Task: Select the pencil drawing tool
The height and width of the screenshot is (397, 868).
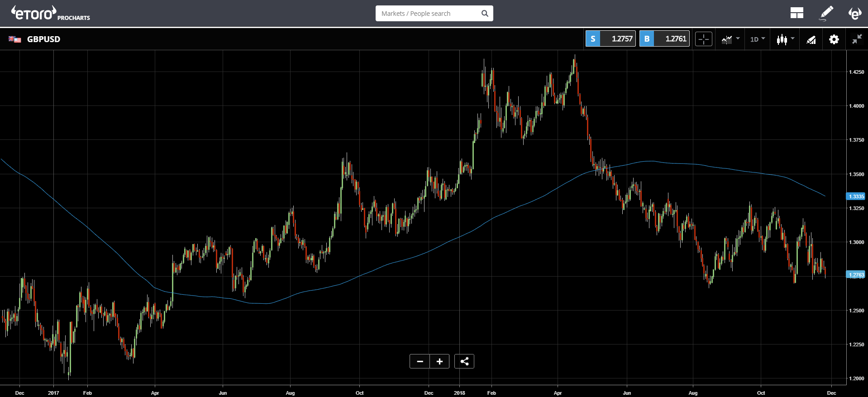Action: [826, 13]
